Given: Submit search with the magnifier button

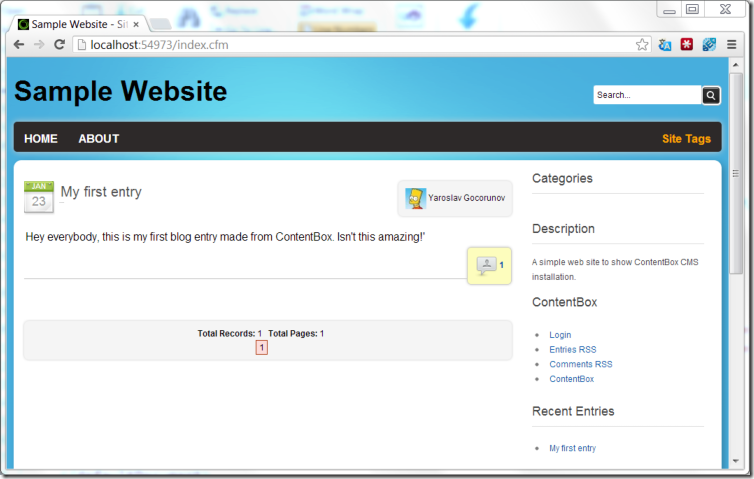Looking at the screenshot, I should tap(711, 96).
